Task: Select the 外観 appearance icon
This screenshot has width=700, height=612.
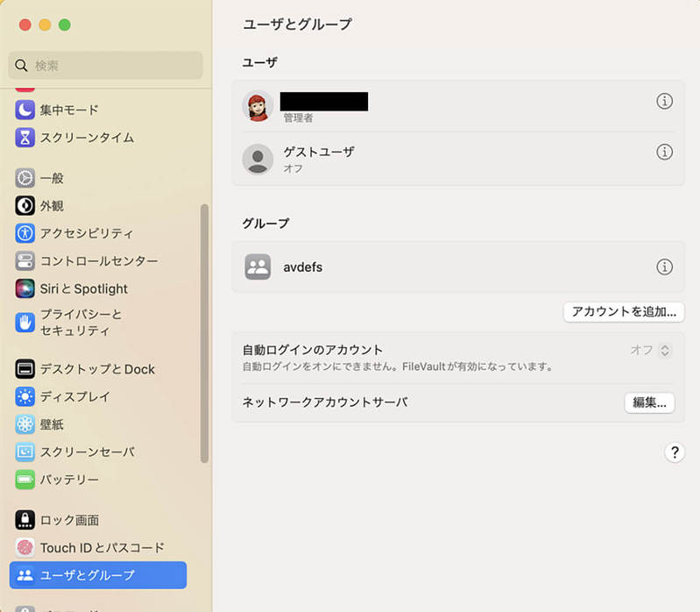Action: click(25, 206)
